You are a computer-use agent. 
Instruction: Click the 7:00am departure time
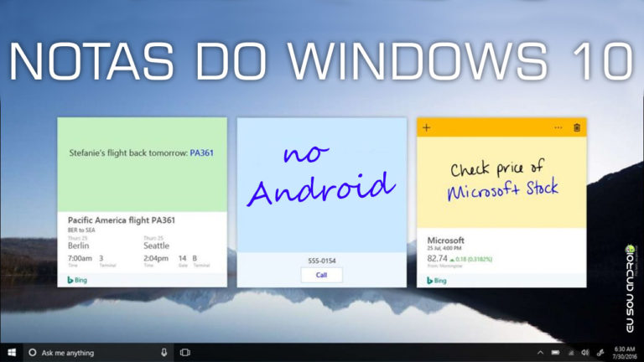tap(80, 258)
